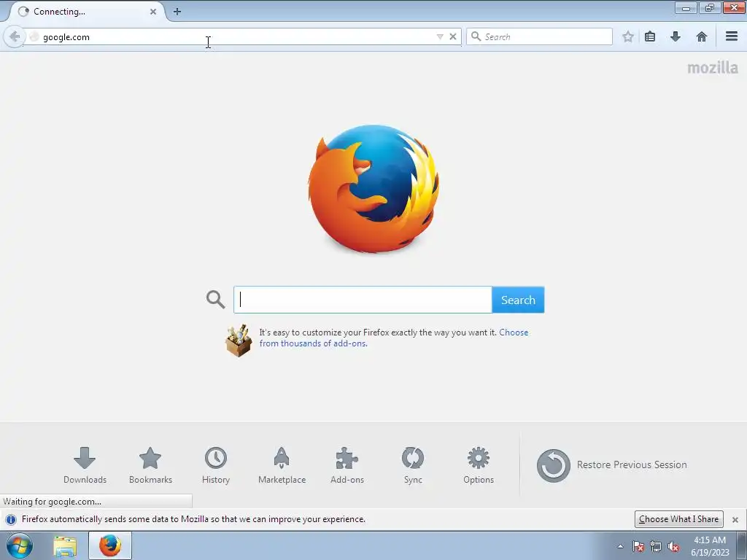Click Choose What I Share button
The image size is (747, 560).
click(679, 519)
